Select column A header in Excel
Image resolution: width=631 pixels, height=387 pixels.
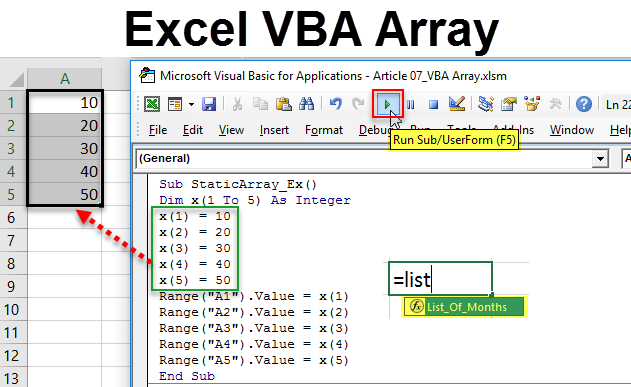coord(64,78)
